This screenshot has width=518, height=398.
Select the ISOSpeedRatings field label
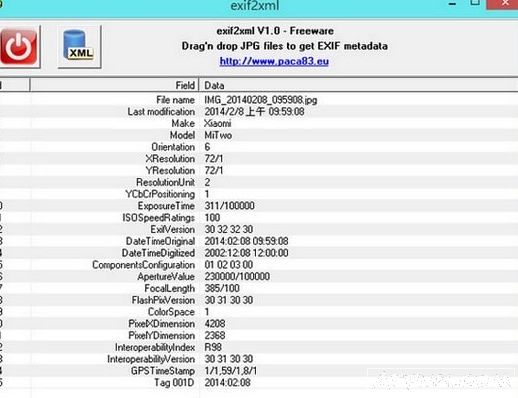tap(159, 218)
